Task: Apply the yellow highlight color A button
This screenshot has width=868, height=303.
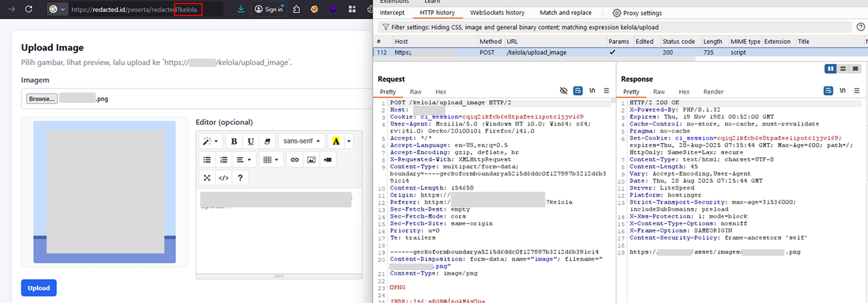Action: click(337, 142)
